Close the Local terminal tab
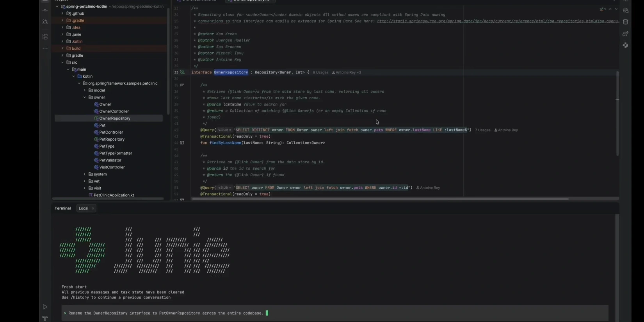The height and width of the screenshot is (322, 644). click(93, 209)
